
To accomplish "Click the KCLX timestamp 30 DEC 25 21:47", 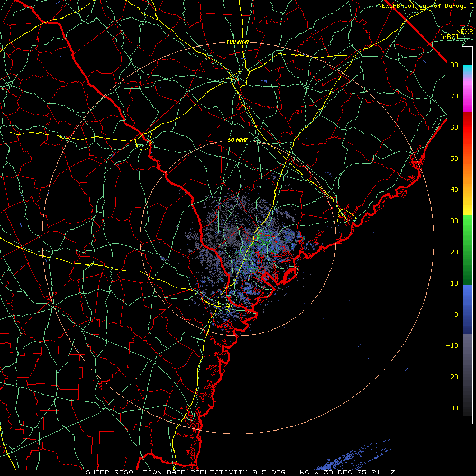I will [347, 472].
